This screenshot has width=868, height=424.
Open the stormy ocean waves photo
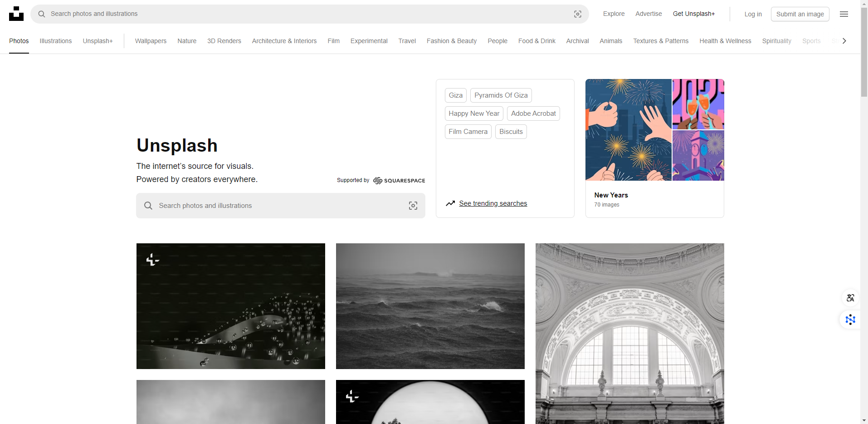point(430,306)
